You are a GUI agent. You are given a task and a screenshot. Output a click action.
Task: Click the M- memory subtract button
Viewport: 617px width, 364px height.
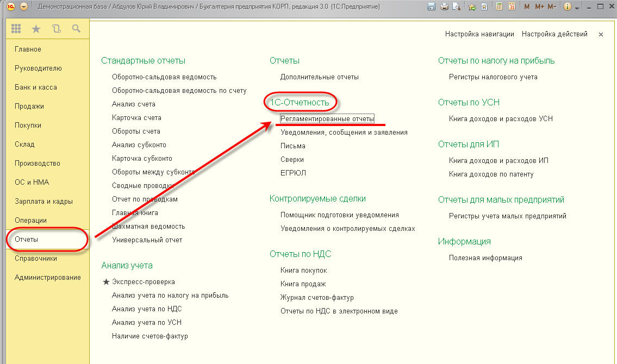552,7
